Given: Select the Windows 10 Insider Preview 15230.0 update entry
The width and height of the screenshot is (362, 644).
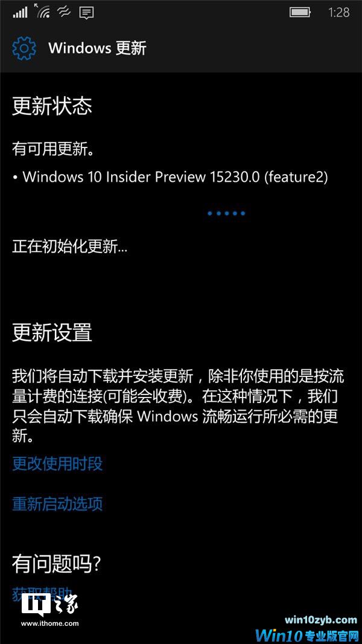Looking at the screenshot, I should coord(170,176).
